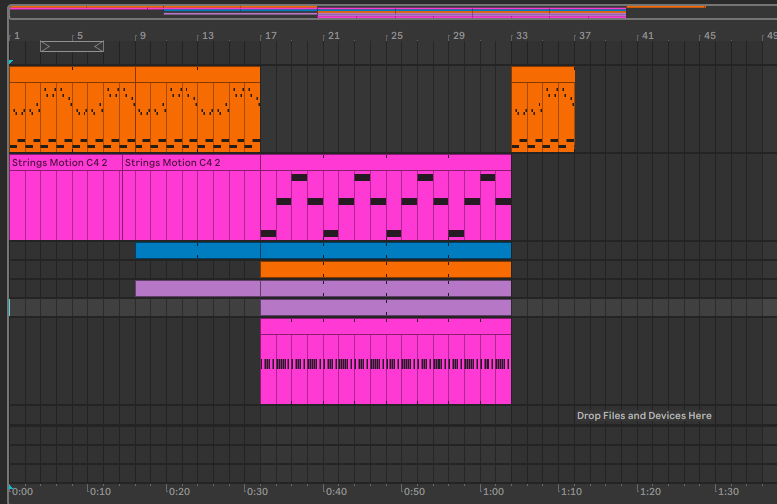Select the blue clip in the arrangement
The image size is (777, 504).
coord(322,250)
